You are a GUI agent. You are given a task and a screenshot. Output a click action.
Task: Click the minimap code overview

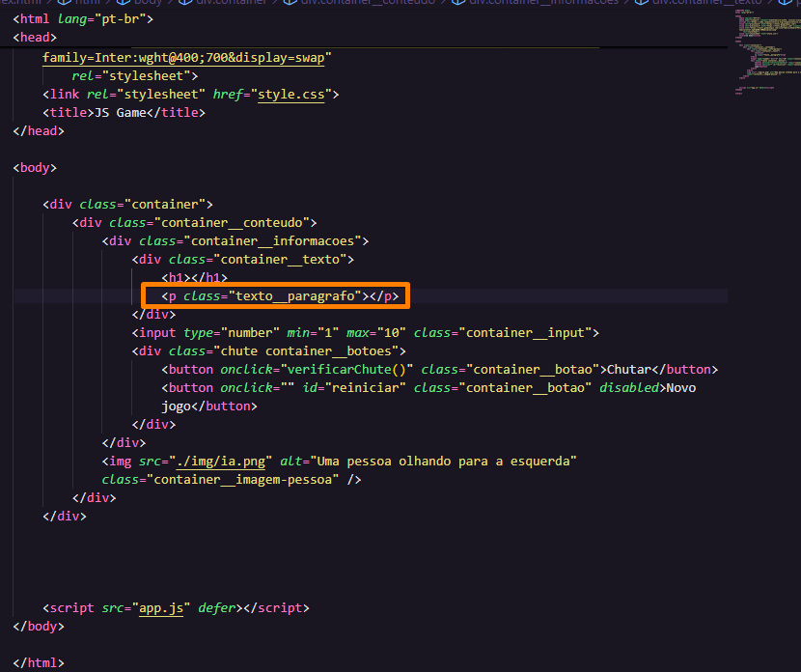click(767, 51)
